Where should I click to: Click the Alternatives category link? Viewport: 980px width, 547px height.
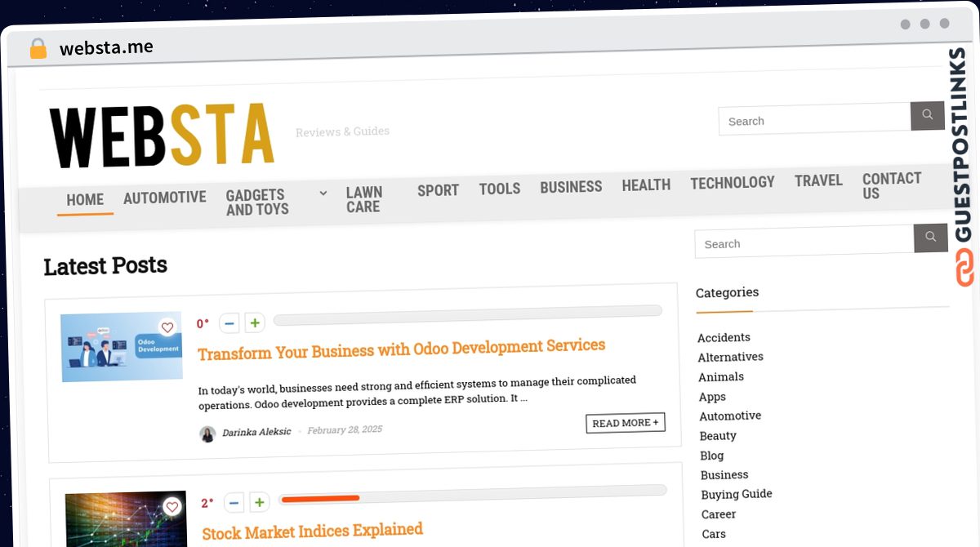(730, 357)
